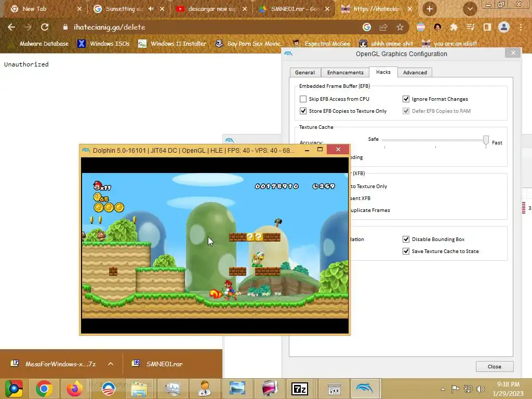Show hidden system tray icons
The width and height of the screenshot is (532, 399).
tap(443, 389)
